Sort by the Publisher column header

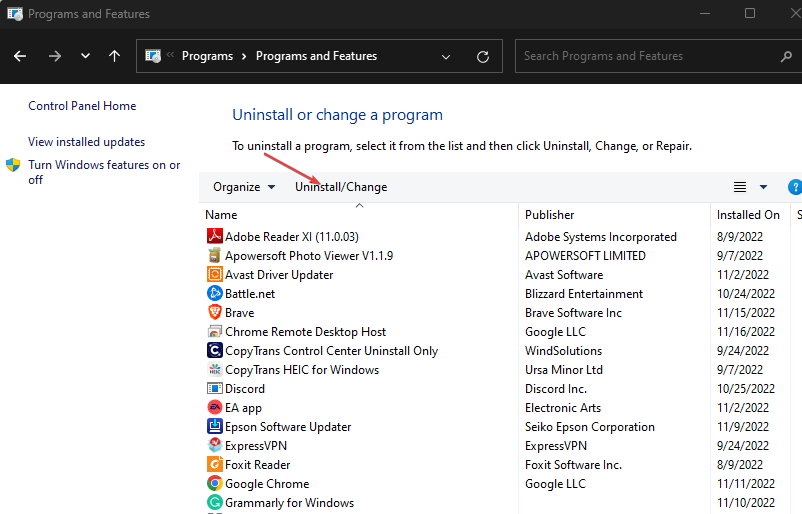(614, 215)
